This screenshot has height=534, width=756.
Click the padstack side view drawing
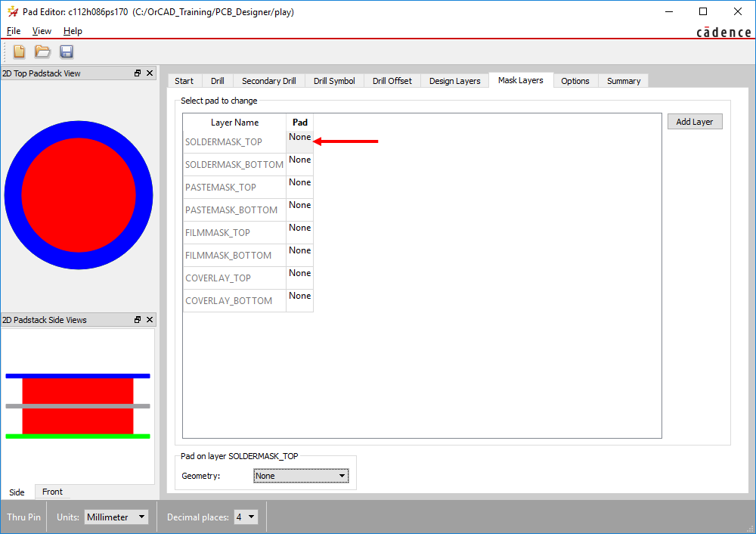[78, 405]
